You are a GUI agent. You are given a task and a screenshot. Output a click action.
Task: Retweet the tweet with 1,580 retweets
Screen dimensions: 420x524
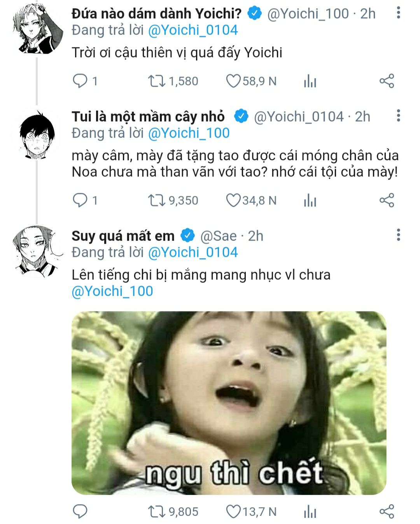click(x=156, y=81)
